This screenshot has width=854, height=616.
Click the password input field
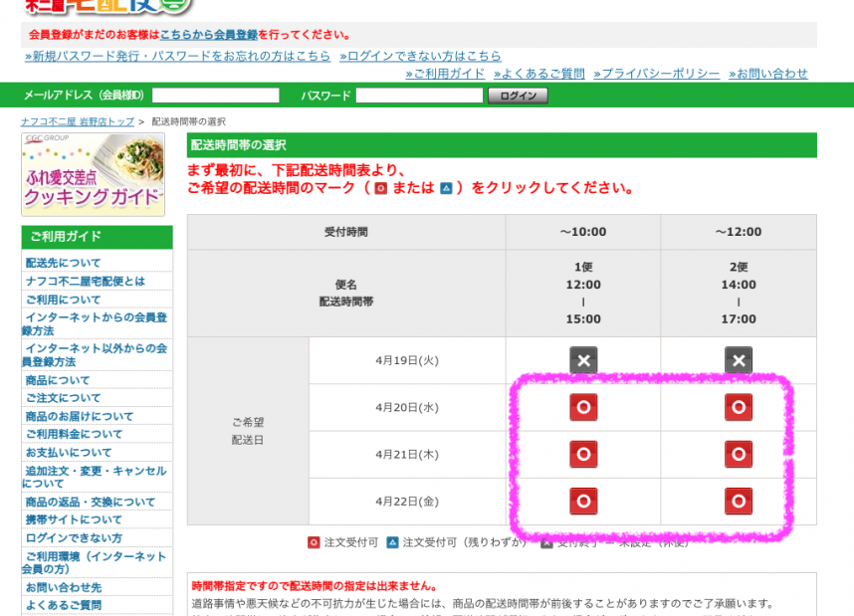[419, 96]
